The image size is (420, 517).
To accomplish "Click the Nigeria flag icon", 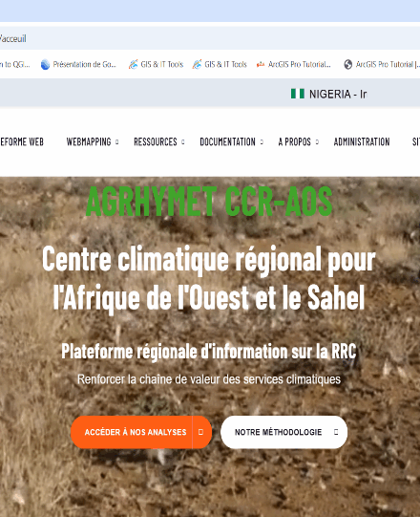I will [x=298, y=94].
